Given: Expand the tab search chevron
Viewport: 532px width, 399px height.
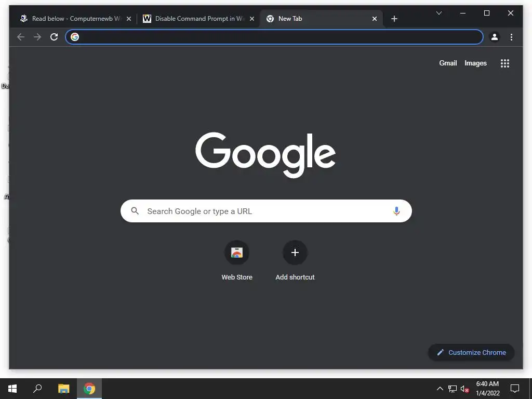Looking at the screenshot, I should pos(438,13).
